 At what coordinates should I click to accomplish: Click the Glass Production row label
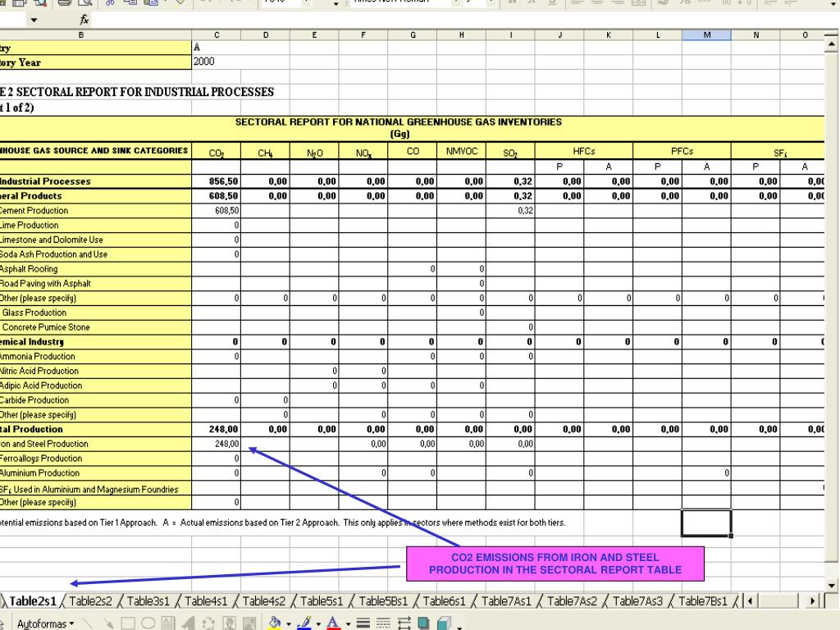pyautogui.click(x=34, y=313)
